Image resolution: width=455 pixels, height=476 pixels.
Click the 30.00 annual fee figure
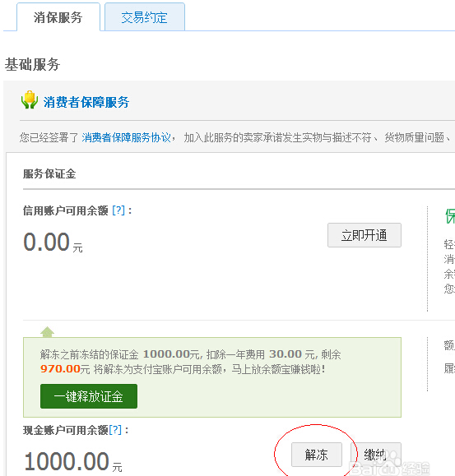(x=286, y=354)
